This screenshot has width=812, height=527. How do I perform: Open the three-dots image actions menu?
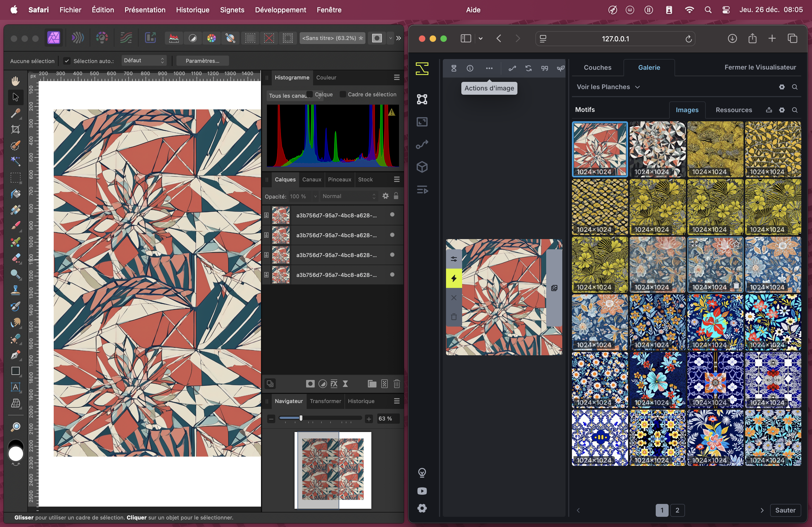click(x=489, y=68)
